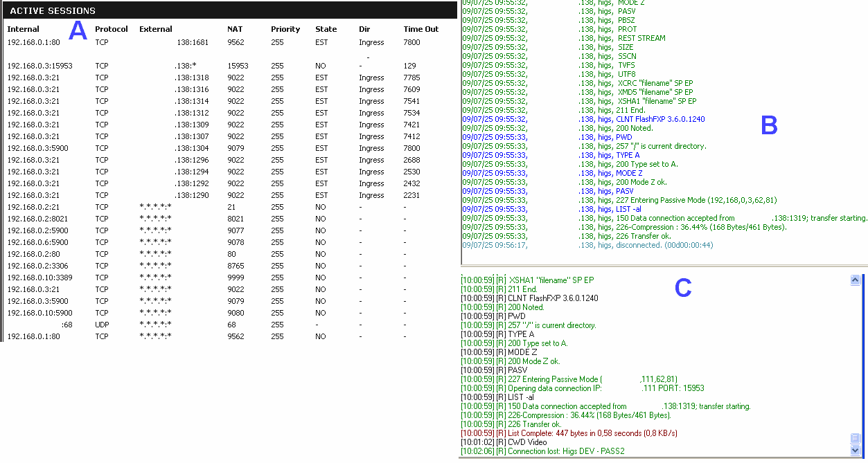Select external address .138:1292 cell
868x463 pixels.
pos(192,183)
